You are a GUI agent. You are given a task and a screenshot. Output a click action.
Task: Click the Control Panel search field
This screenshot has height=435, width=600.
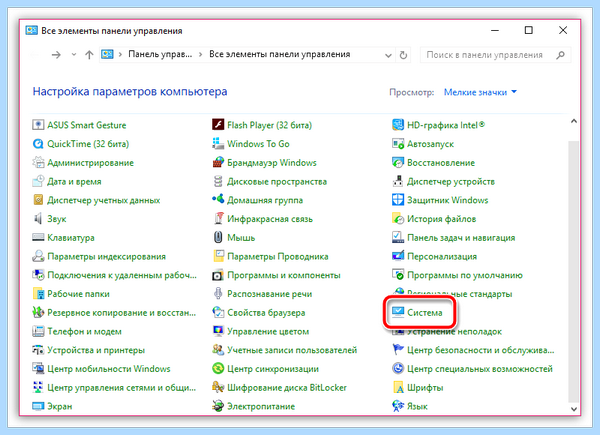click(x=495, y=55)
